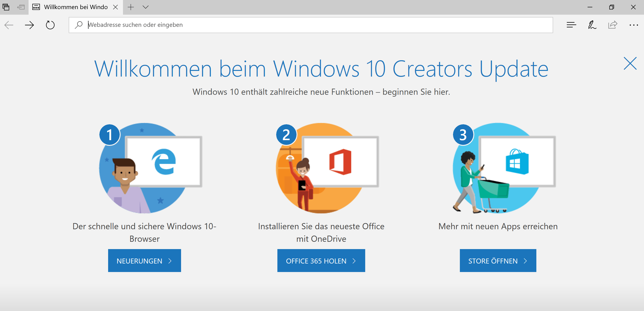Open the Hub favorites icon
Viewport: 644px width, 311px height.
click(x=571, y=25)
